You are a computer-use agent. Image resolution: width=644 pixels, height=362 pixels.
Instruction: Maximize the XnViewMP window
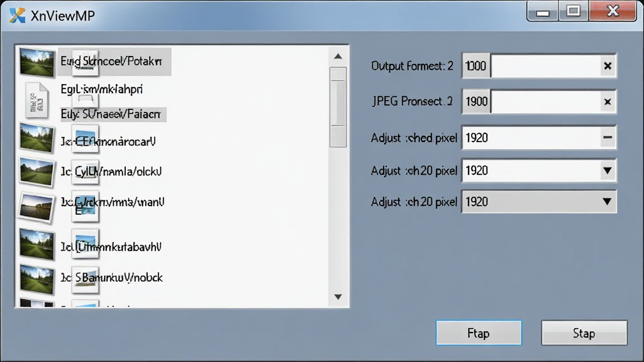(x=574, y=11)
